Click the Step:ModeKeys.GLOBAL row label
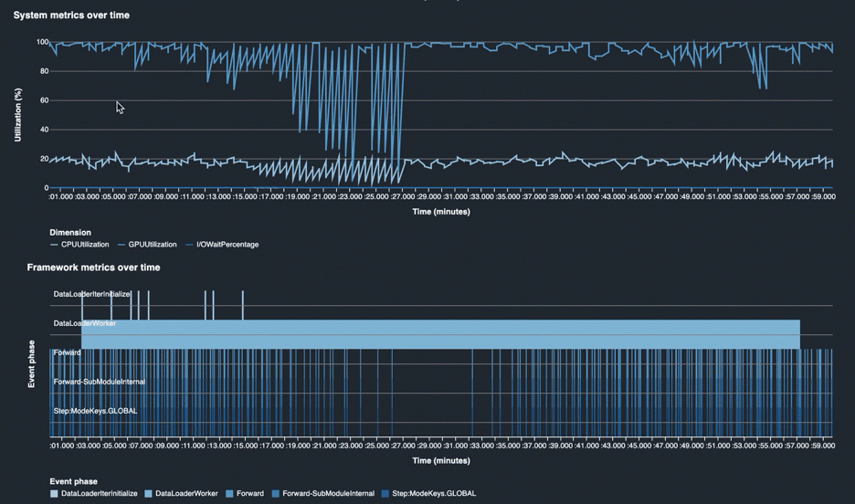Screen dimensions: 855x504 tap(95, 411)
